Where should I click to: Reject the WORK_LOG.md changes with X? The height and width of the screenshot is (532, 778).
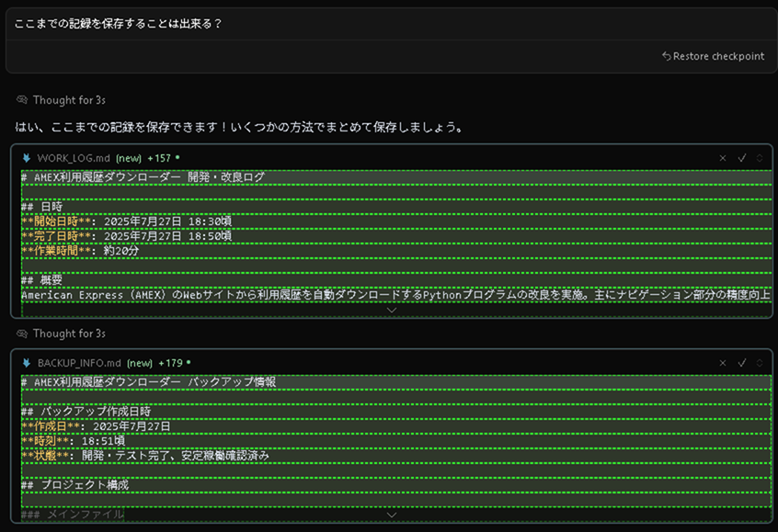click(x=723, y=158)
